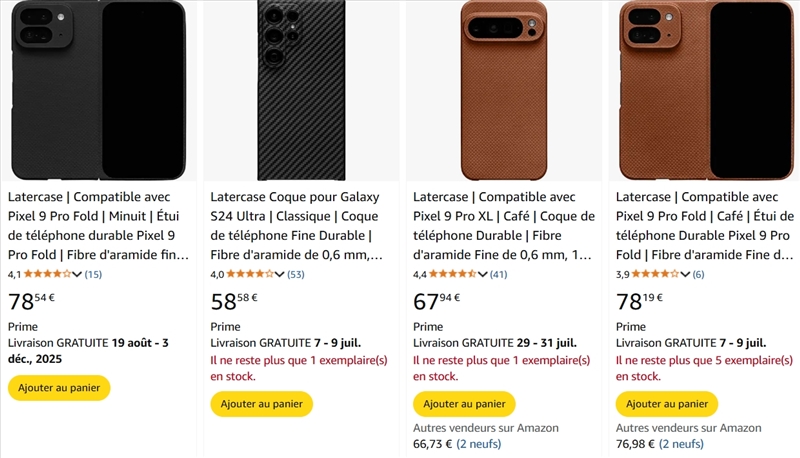Open the brown Pixel 9 Pro XL case image
Screen dimensions: 800x458
pyautogui.click(x=504, y=90)
